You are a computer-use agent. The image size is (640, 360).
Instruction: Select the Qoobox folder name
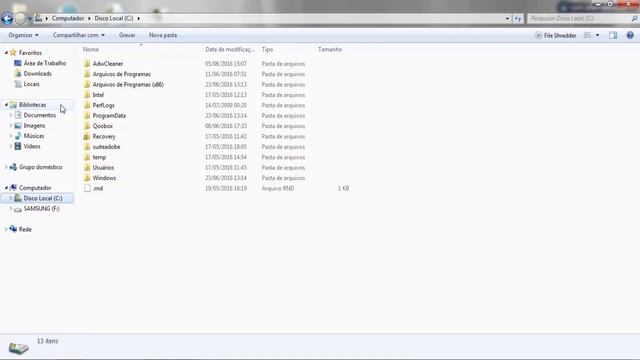102,126
